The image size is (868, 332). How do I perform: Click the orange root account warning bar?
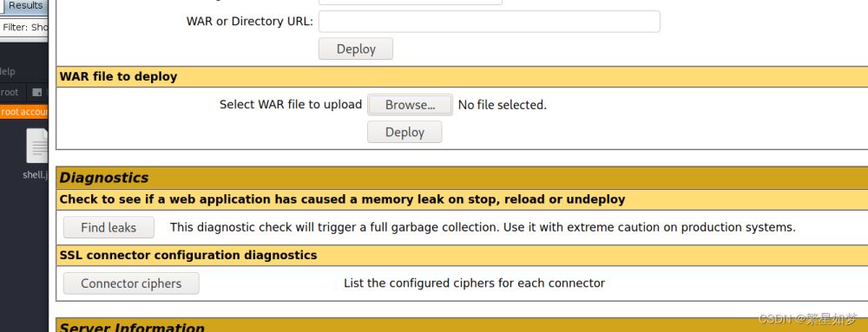click(x=24, y=112)
